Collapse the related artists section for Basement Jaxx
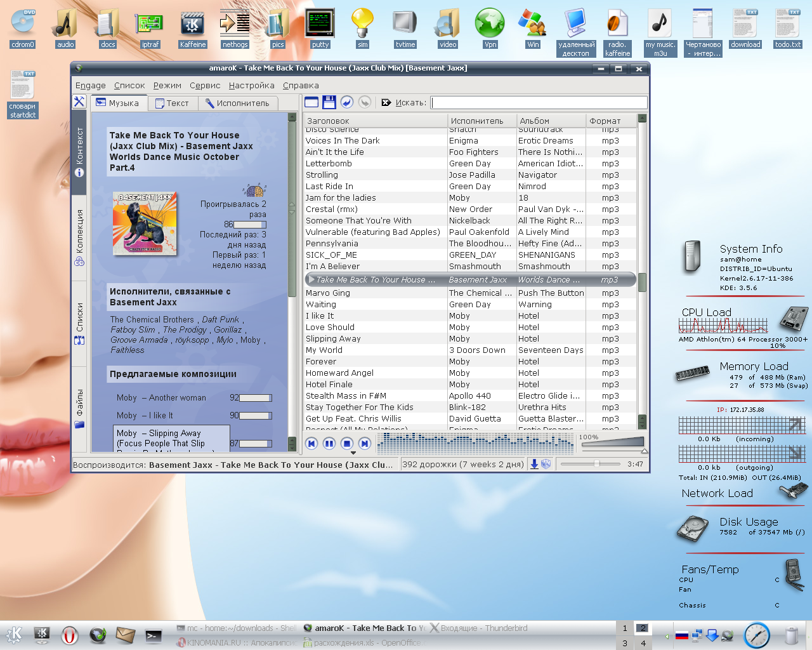The height and width of the screenshot is (650, 812). pyautogui.click(x=170, y=297)
